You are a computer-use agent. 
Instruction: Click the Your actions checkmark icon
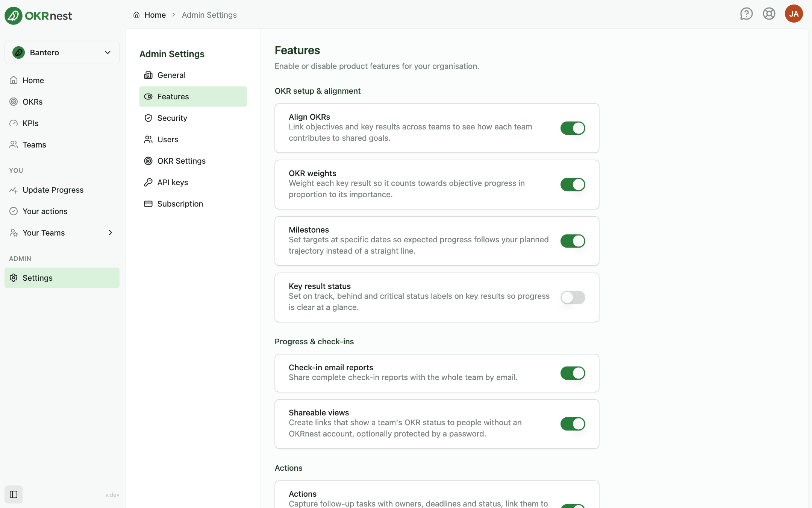[x=14, y=211]
